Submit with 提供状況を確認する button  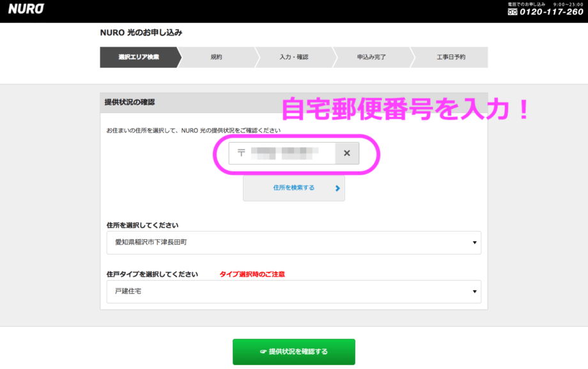point(294,352)
